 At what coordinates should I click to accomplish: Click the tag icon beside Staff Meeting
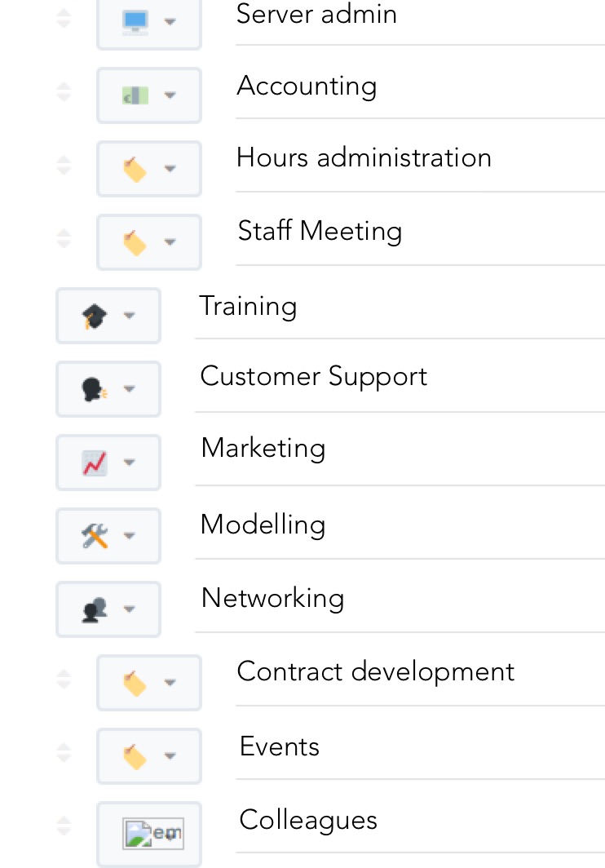(135, 242)
